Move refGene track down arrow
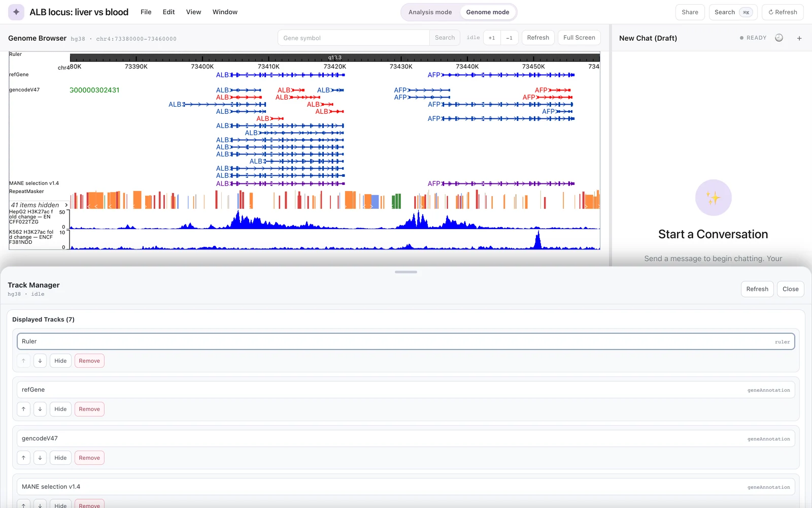The height and width of the screenshot is (508, 812). 40,409
